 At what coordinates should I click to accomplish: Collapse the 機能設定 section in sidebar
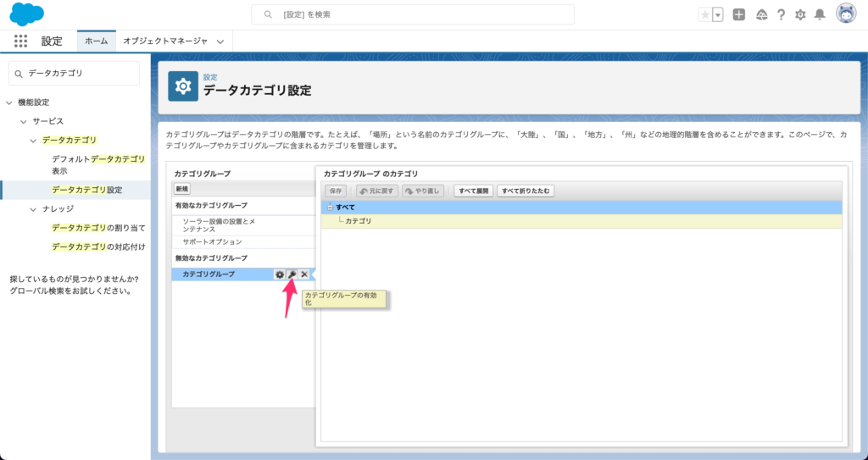8,103
